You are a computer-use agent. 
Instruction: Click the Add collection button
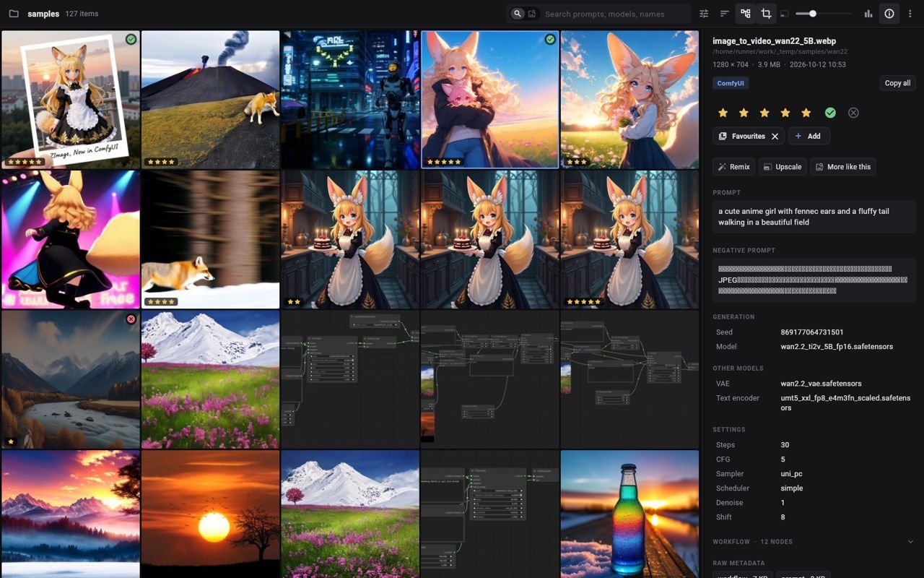click(808, 136)
